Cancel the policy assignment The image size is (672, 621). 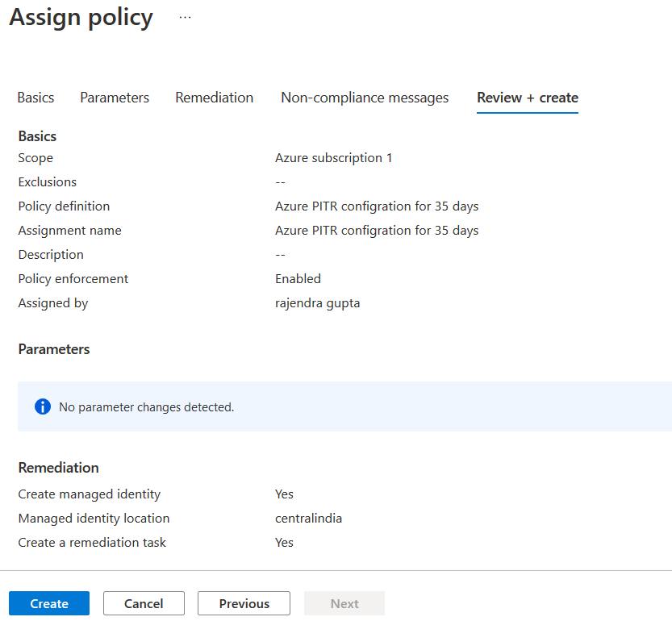pos(144,603)
